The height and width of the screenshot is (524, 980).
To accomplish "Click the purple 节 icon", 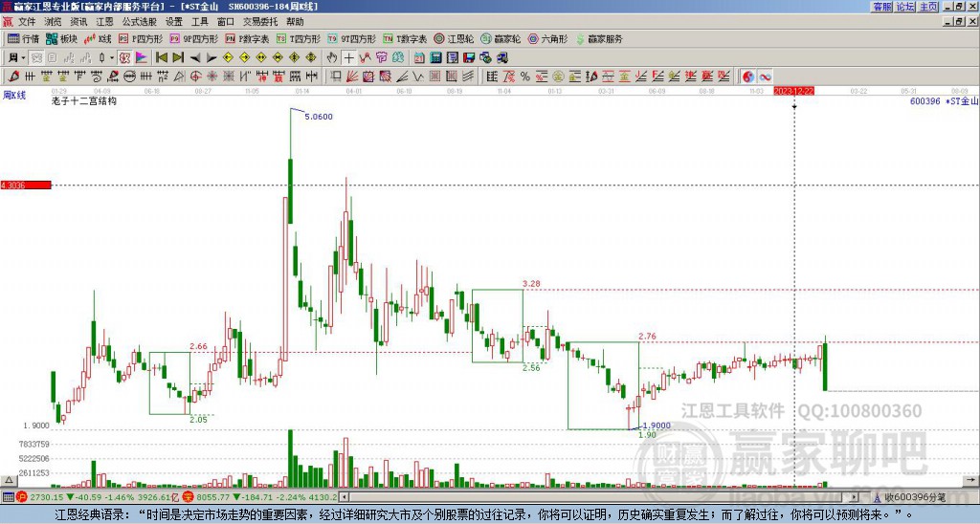I will [381, 58].
